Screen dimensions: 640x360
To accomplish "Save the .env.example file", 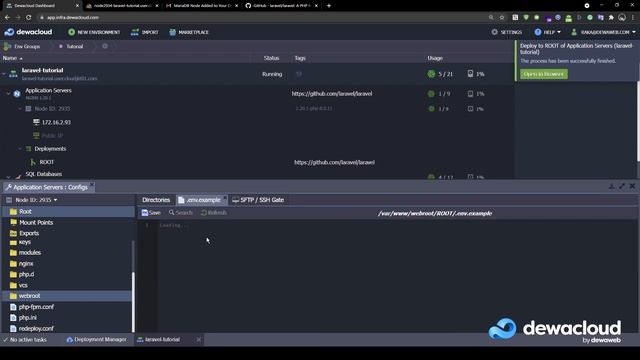I will (151, 213).
